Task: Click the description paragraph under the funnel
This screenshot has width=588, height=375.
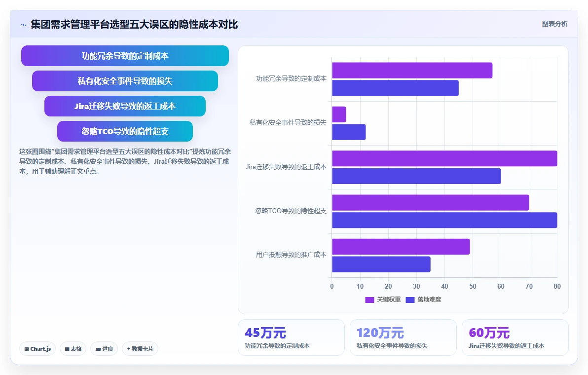Action: [125, 162]
